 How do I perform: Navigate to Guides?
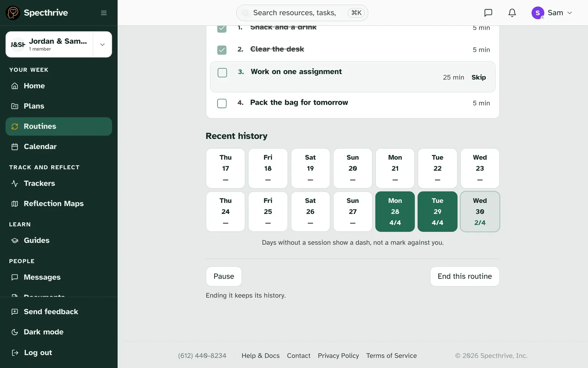[x=59, y=240]
